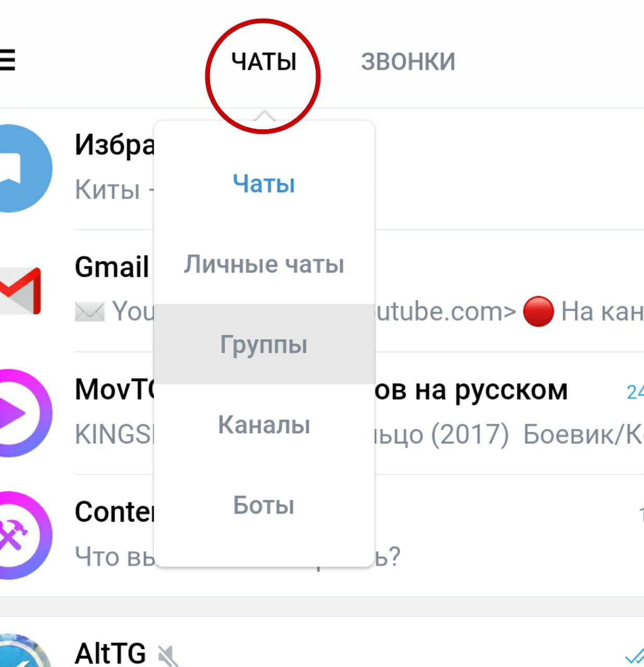Screen dimensions: 644x667
Task: Select Личные чаты in the dropdown
Action: [x=264, y=264]
